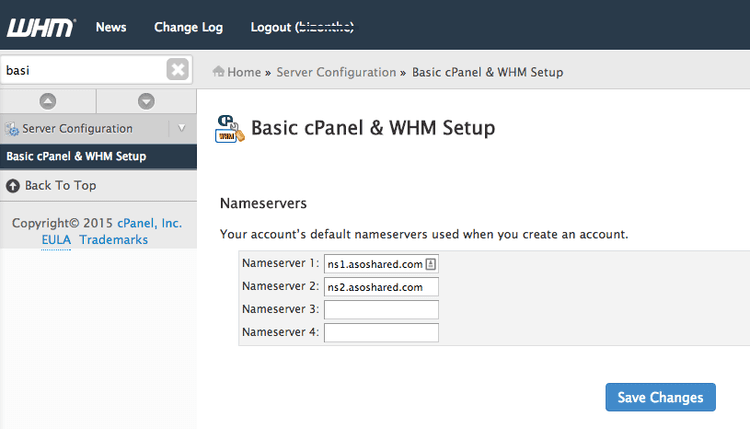Click the Nameserver 2 label
Screen dimensions: 750x429
[280, 286]
